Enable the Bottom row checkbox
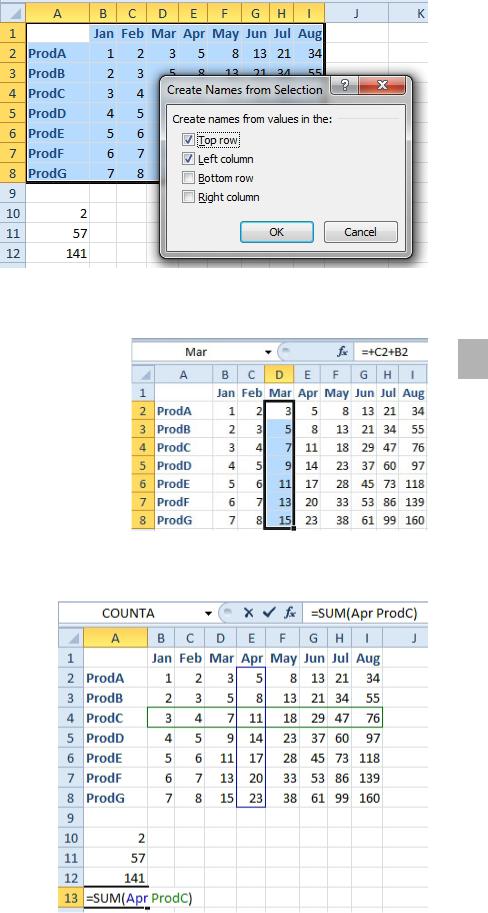 point(188,178)
